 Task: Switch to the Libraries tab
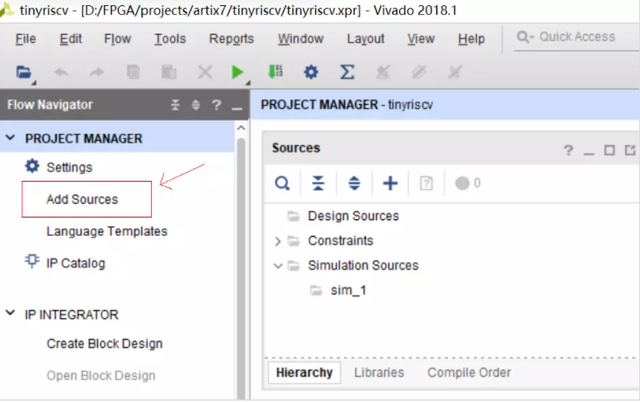pyautogui.click(x=379, y=373)
